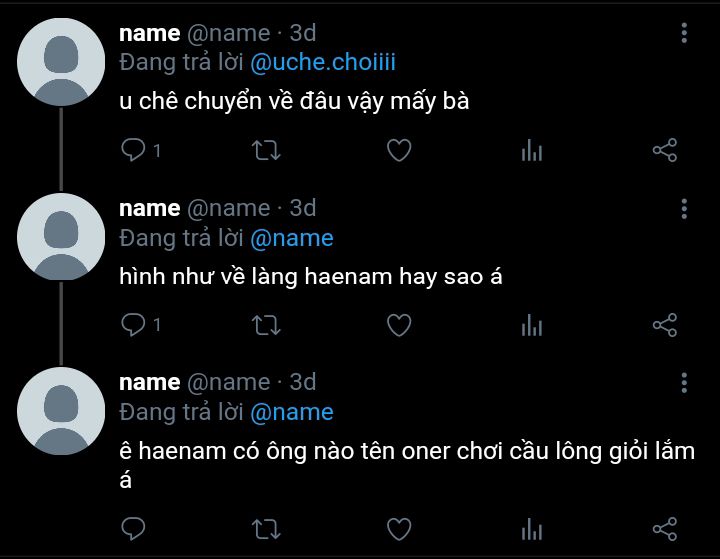Retweet the 'u chê chuyển về đâu' tweet
Viewport: 720px width, 559px height.
click(266, 150)
